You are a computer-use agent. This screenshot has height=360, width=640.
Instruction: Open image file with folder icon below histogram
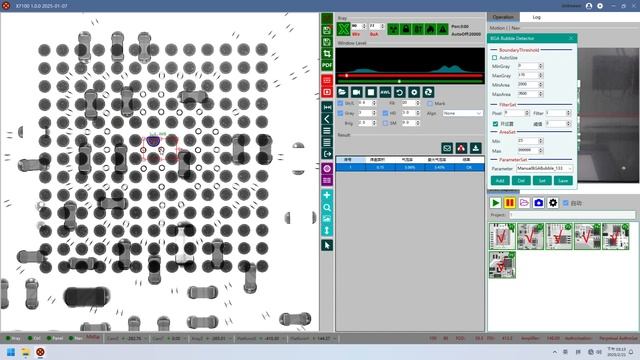pos(342,92)
